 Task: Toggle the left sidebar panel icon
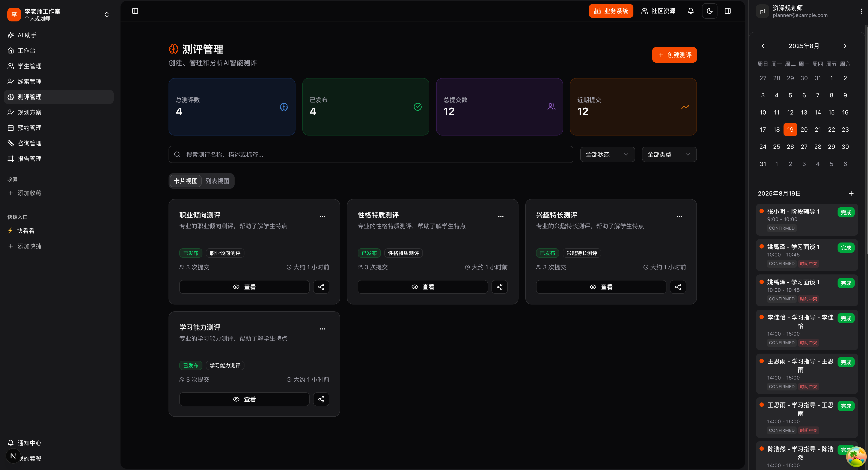coord(135,11)
